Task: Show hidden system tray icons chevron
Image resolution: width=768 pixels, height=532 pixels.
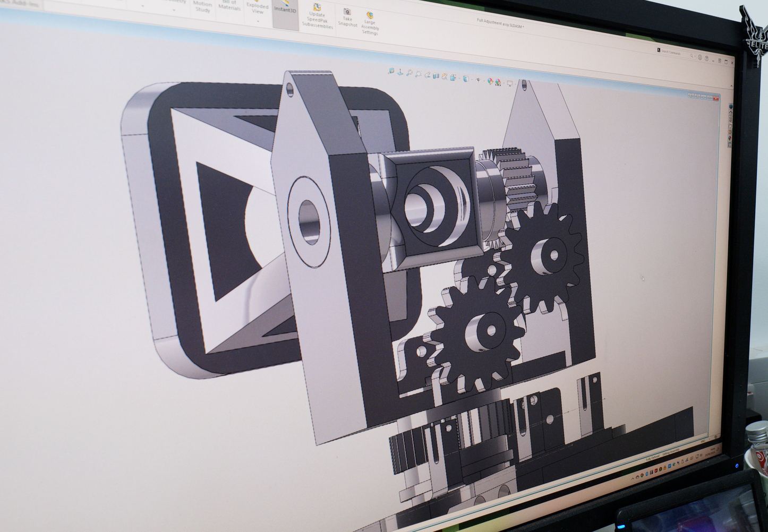Action: (633, 478)
